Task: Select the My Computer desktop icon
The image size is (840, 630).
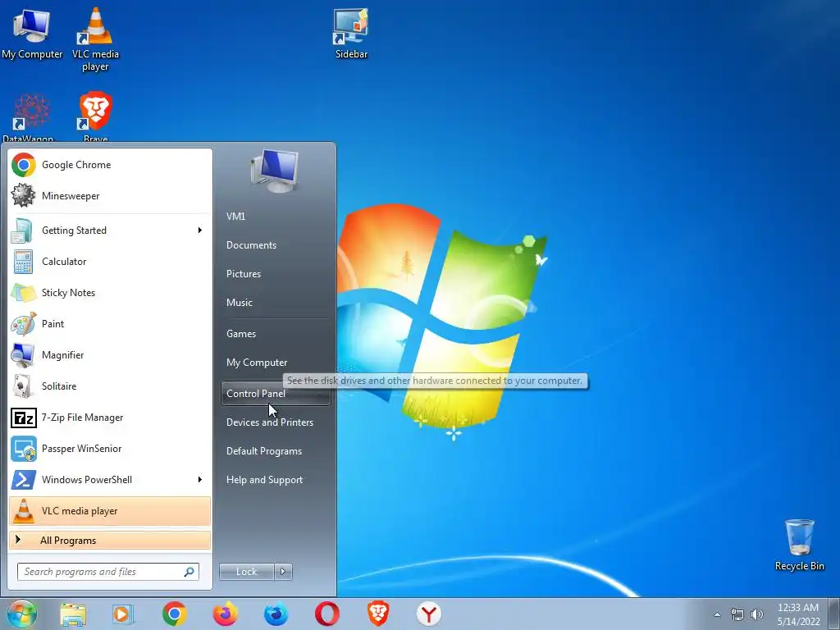Action: coord(32,33)
